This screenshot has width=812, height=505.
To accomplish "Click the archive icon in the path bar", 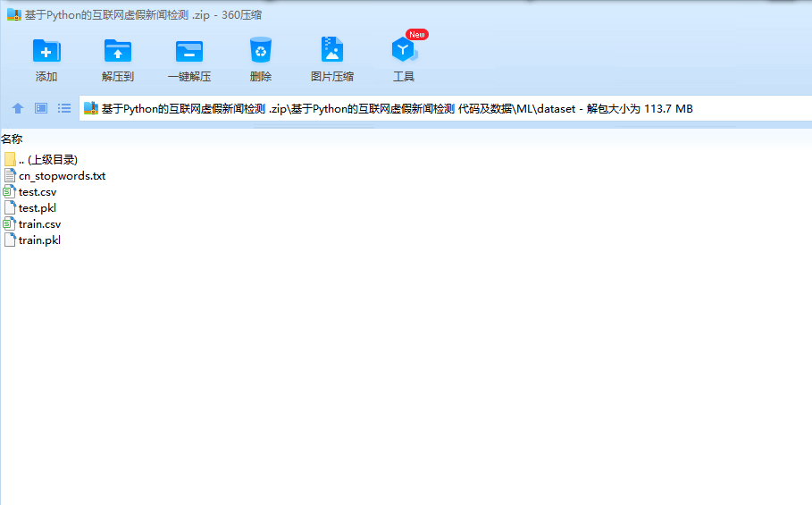I will click(91, 108).
